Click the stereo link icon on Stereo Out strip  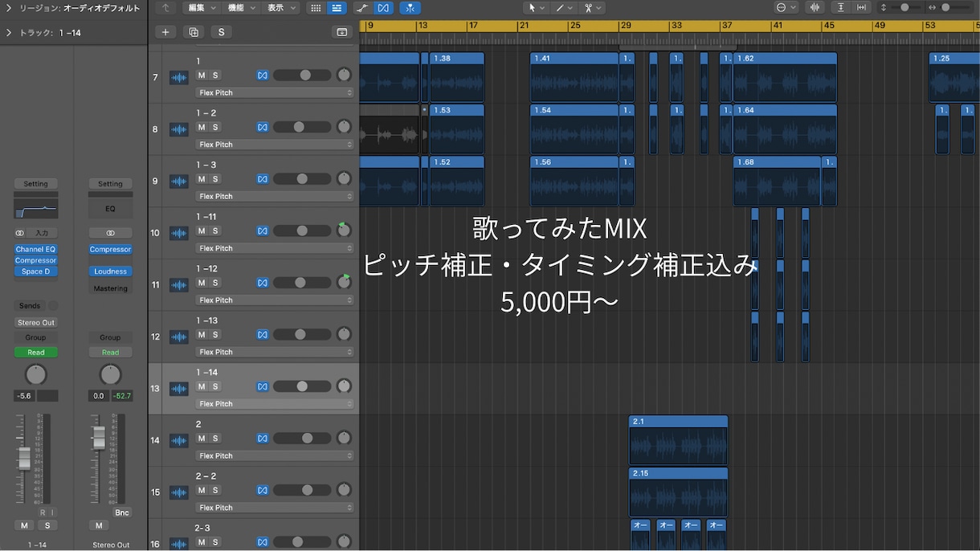click(110, 233)
